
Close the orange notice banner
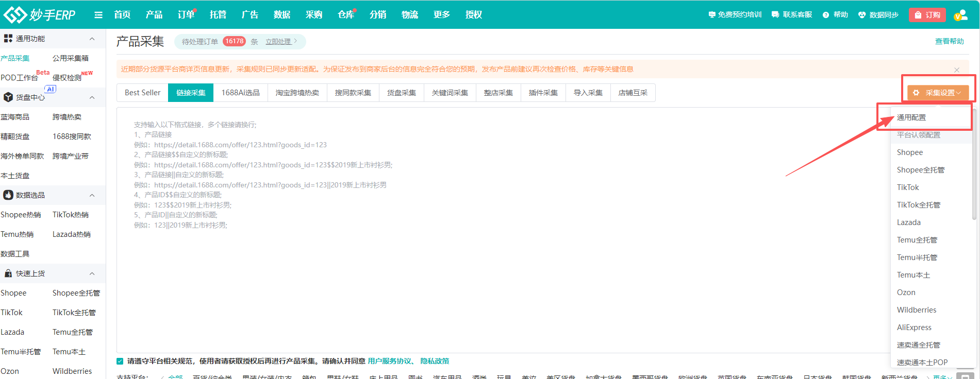click(x=957, y=70)
